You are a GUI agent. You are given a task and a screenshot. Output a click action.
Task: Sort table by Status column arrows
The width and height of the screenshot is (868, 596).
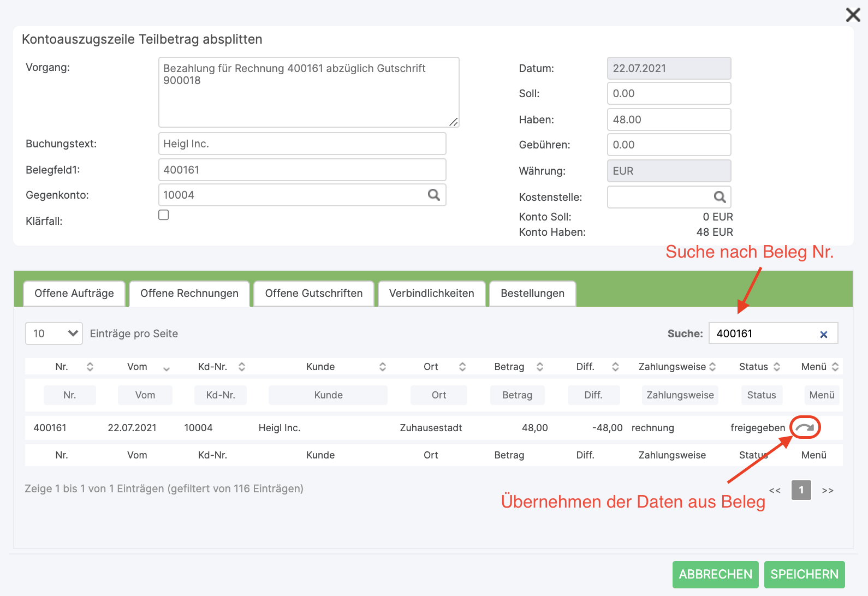(777, 367)
